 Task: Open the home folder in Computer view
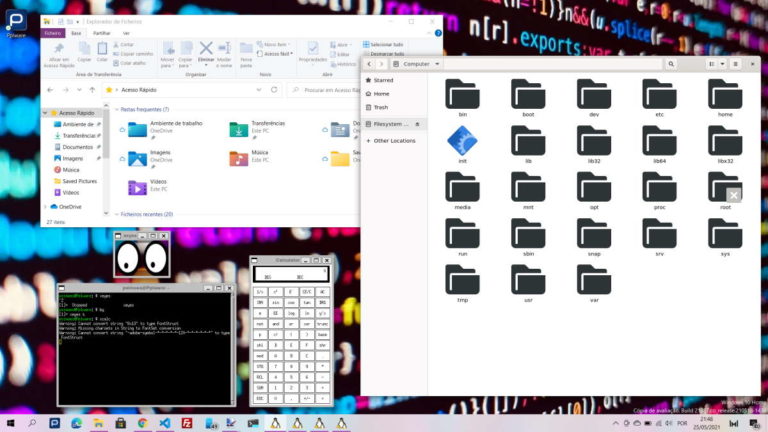[x=725, y=95]
